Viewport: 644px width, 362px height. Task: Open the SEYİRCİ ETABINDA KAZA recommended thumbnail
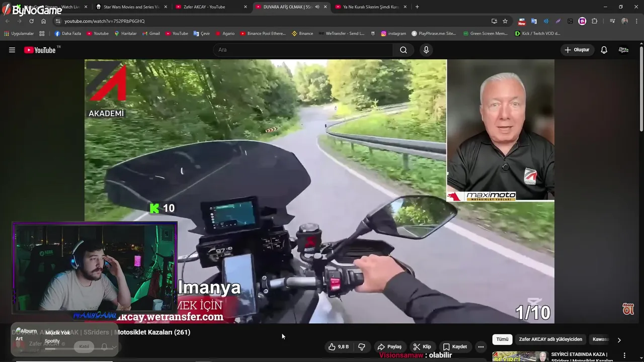point(520,356)
